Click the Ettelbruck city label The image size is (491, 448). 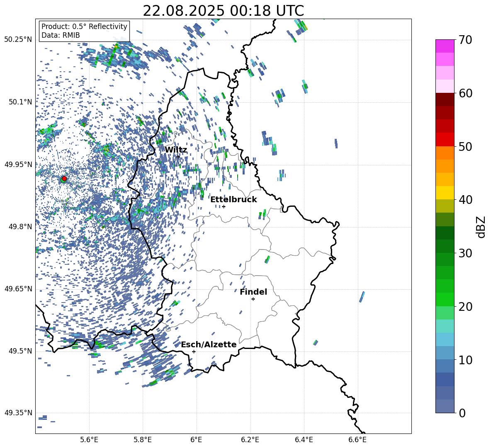pos(233,200)
